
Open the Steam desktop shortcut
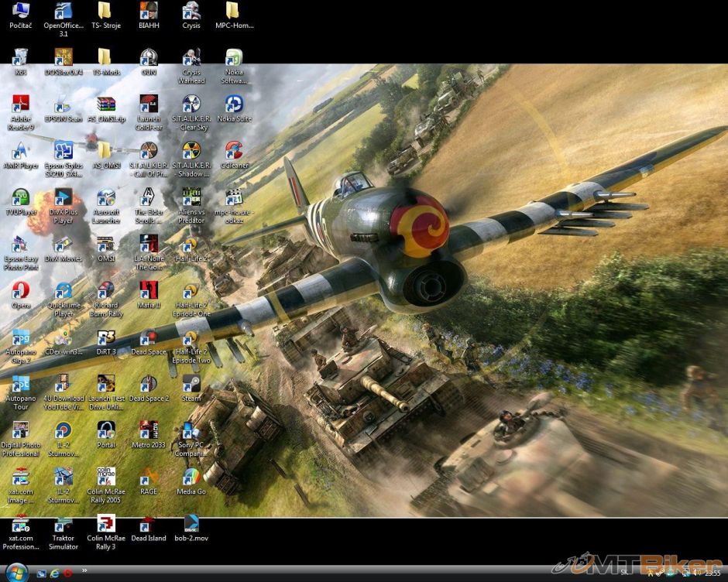click(191, 385)
